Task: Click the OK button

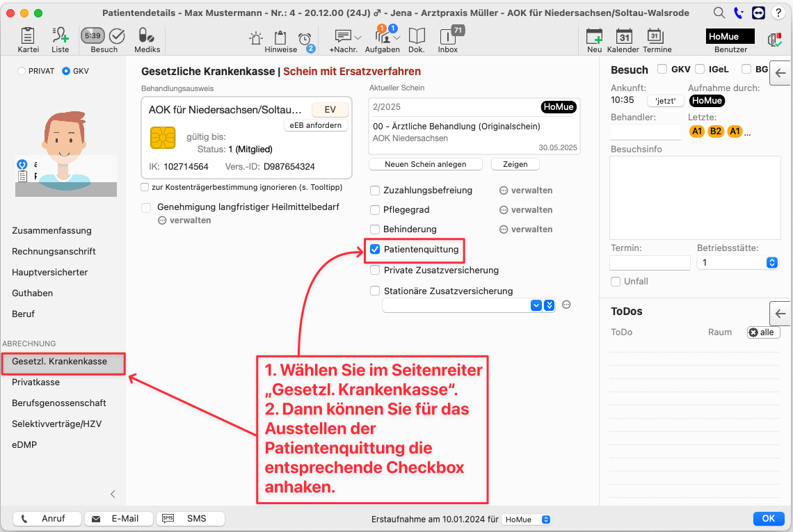Action: click(x=768, y=518)
